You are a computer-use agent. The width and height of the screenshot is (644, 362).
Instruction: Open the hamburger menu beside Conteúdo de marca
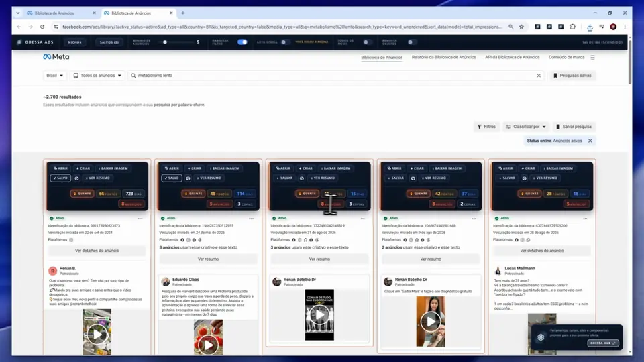(x=592, y=58)
